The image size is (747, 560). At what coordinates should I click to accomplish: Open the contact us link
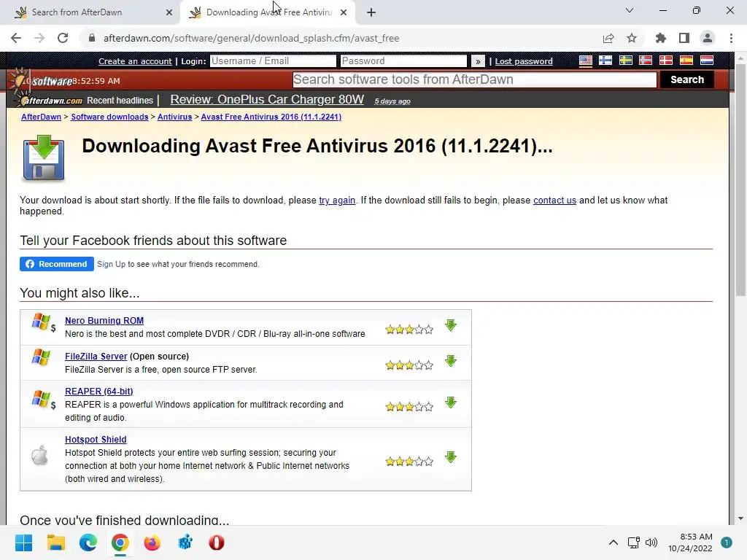[x=554, y=201]
